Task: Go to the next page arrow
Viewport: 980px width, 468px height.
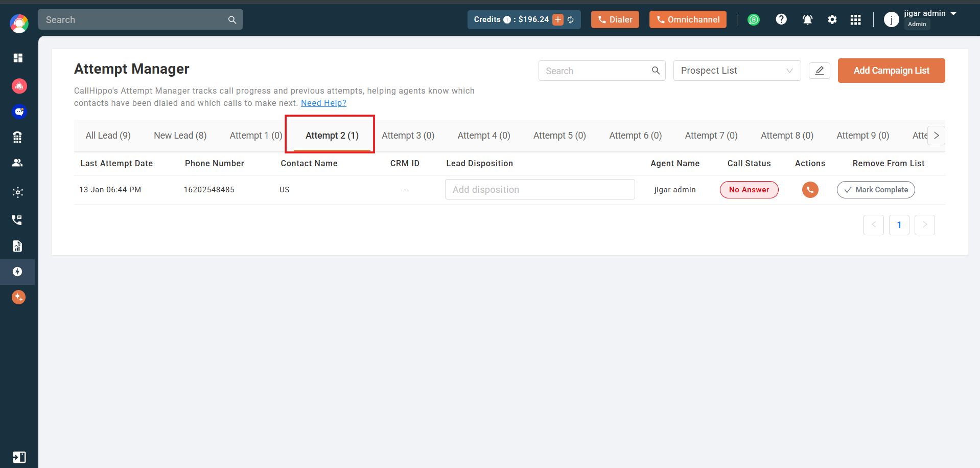Action: click(x=924, y=225)
